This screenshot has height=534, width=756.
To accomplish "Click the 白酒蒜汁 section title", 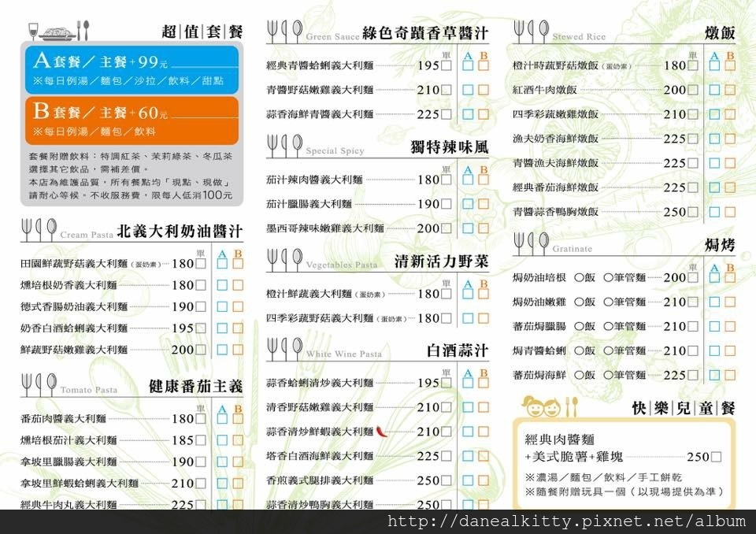I will [x=457, y=350].
